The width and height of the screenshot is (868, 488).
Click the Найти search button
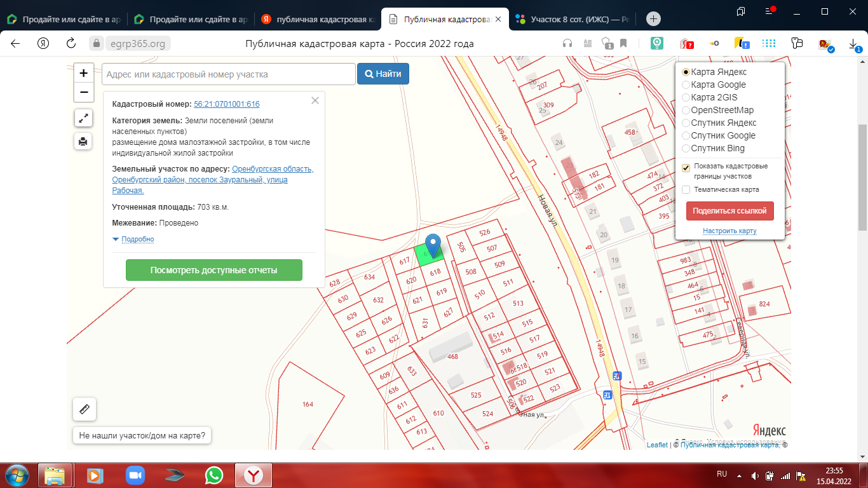[383, 74]
